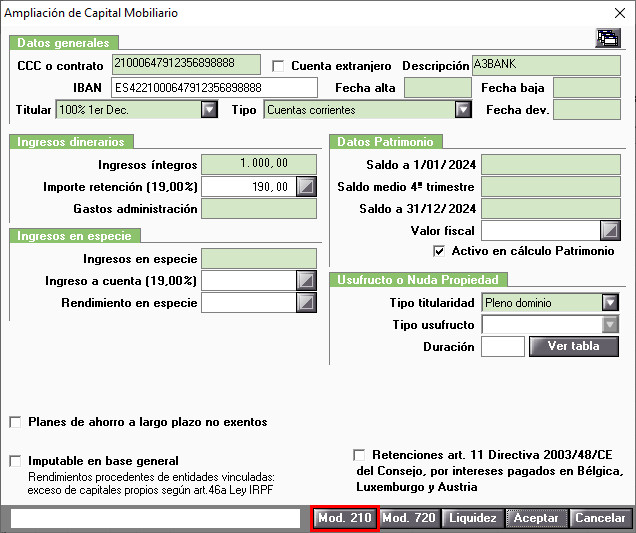Open calculator icon beside Importe retención

pyautogui.click(x=307, y=187)
